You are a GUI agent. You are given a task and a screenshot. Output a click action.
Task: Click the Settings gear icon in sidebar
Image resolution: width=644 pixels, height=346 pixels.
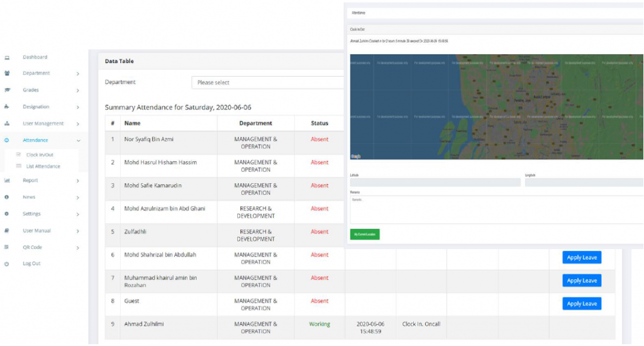click(7, 214)
